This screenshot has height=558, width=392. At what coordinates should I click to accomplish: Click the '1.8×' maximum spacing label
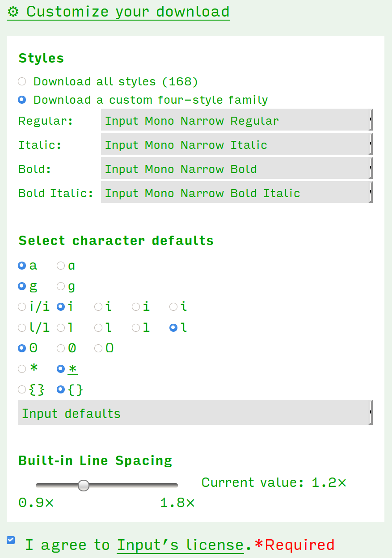[x=177, y=503]
